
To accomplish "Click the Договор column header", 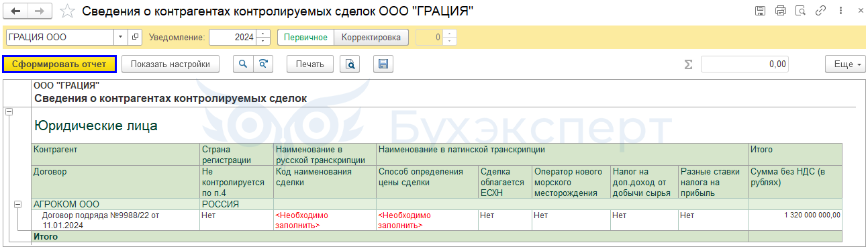I will [x=115, y=182].
